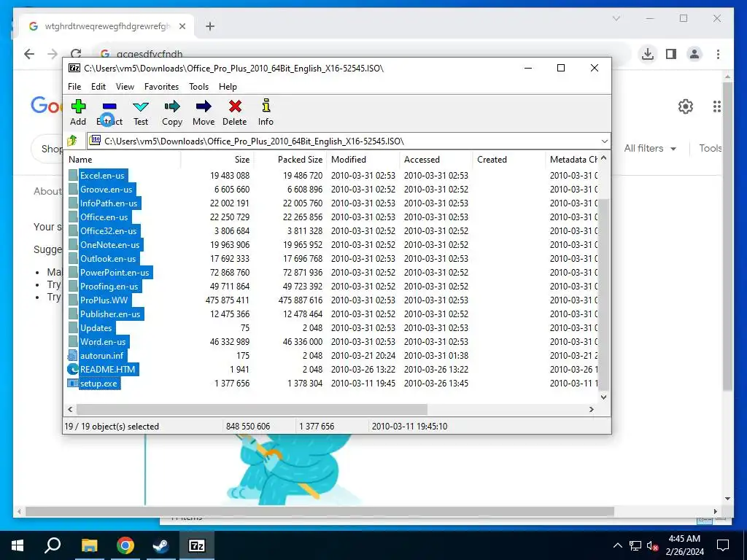Open the File menu

(x=74, y=87)
